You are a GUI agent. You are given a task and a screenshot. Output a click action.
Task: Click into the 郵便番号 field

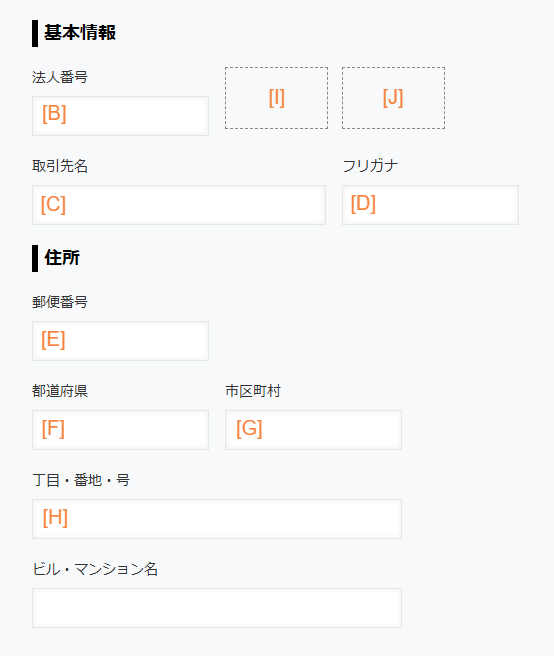pos(121,341)
